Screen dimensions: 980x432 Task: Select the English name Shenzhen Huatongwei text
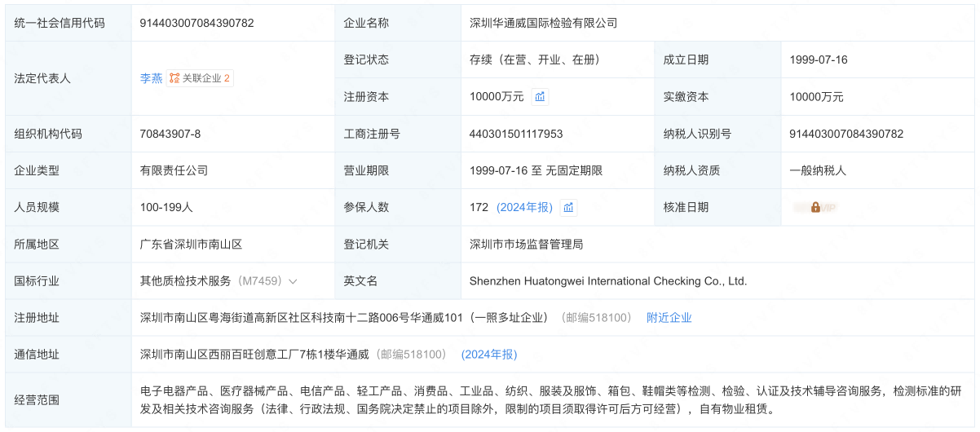607,281
